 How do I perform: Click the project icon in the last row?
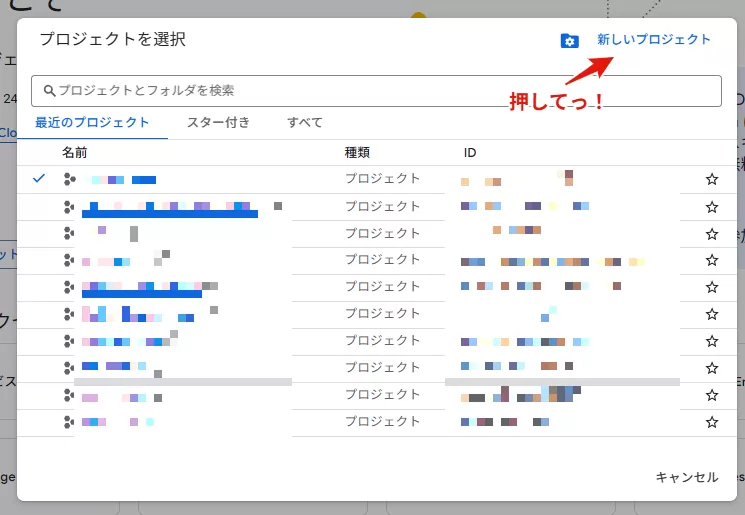pos(69,422)
